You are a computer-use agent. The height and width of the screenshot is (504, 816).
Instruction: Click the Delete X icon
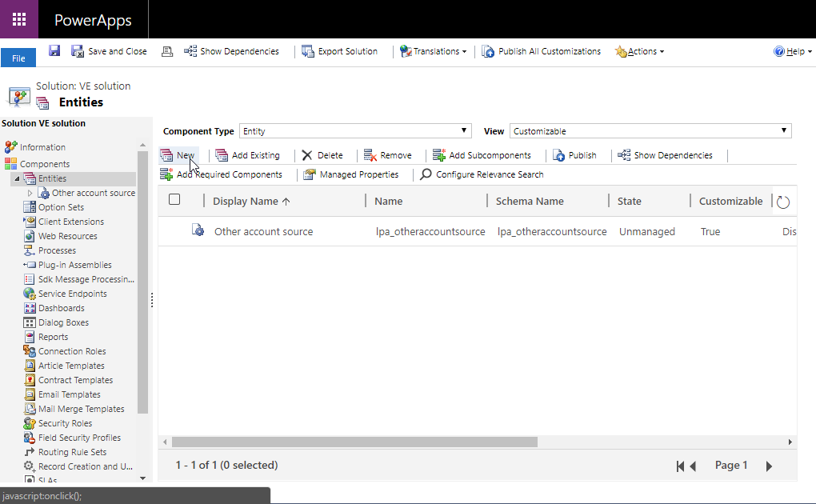pyautogui.click(x=307, y=155)
